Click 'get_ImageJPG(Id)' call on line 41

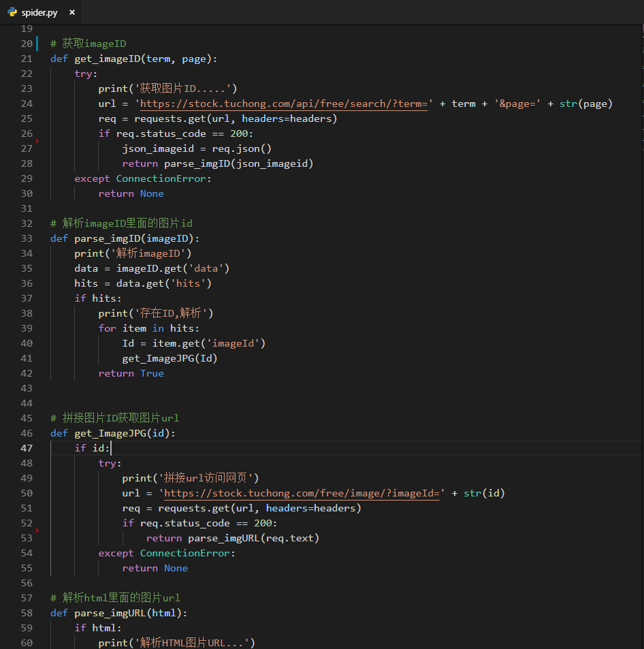click(170, 358)
